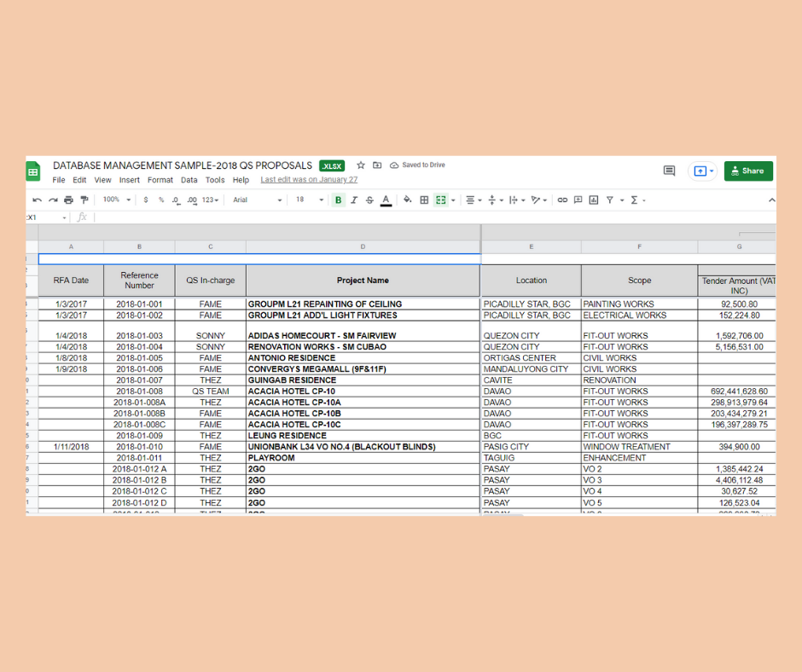This screenshot has height=672, width=802.
Task: Click the Move to folder icon
Action: click(377, 165)
